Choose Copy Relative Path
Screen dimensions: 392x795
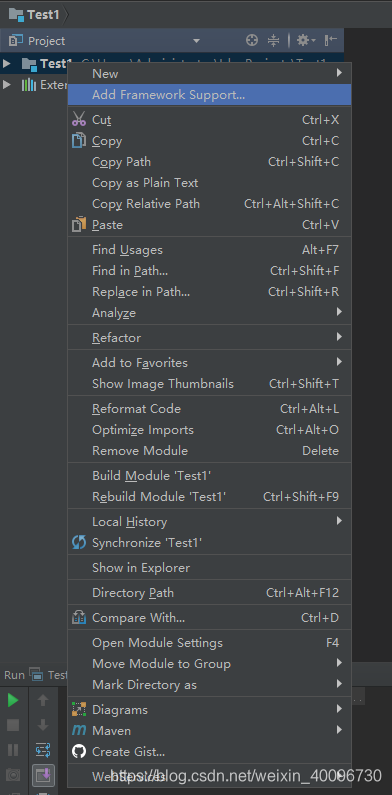pos(209,204)
